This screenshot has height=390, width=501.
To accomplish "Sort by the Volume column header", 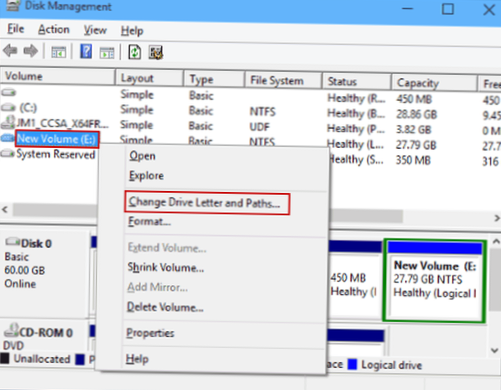I will (x=58, y=76).
